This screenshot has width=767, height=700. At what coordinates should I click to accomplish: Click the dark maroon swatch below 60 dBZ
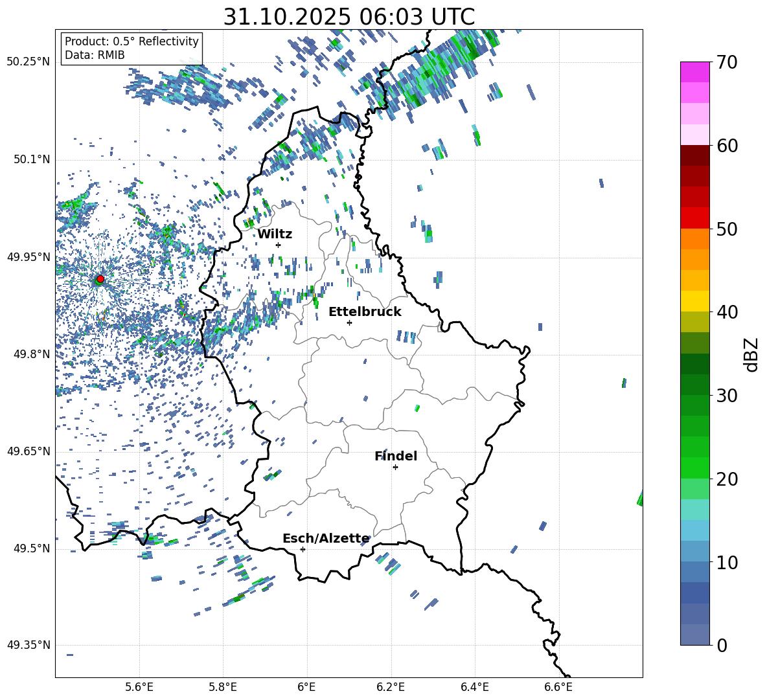[x=694, y=155]
